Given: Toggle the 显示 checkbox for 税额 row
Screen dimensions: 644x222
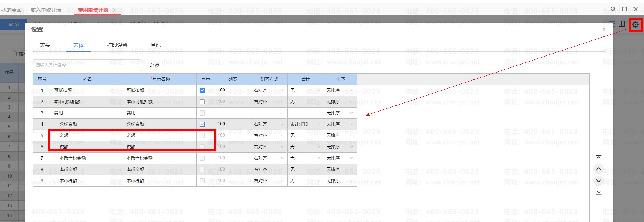Looking at the screenshot, I should (x=202, y=147).
